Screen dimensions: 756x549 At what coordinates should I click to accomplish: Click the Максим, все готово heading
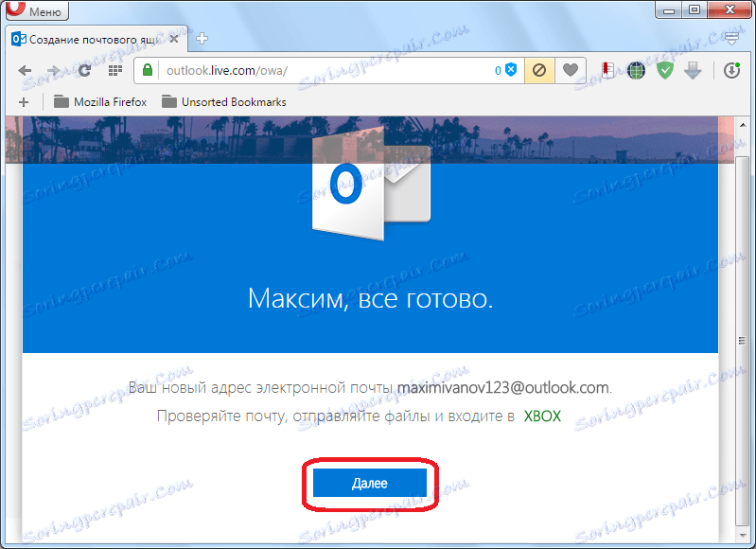[370, 298]
